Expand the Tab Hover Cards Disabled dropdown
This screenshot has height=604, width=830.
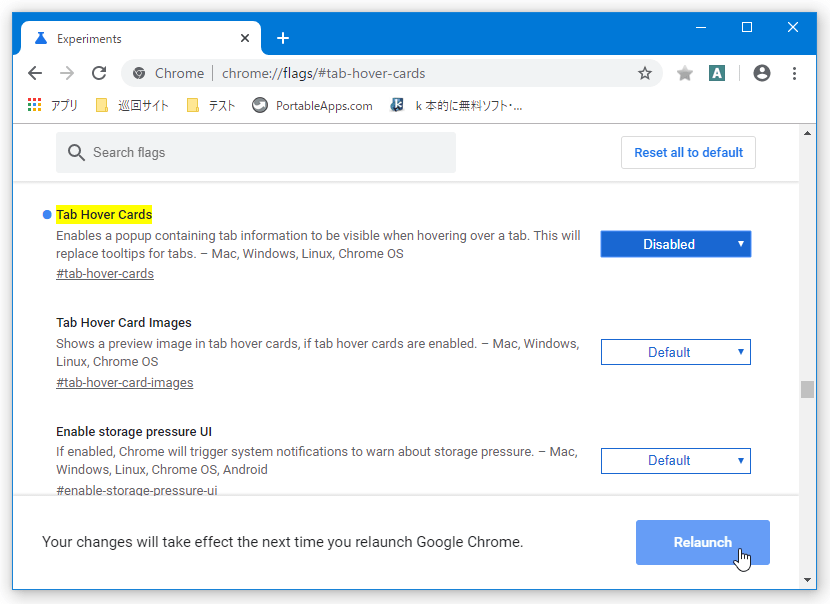click(675, 244)
